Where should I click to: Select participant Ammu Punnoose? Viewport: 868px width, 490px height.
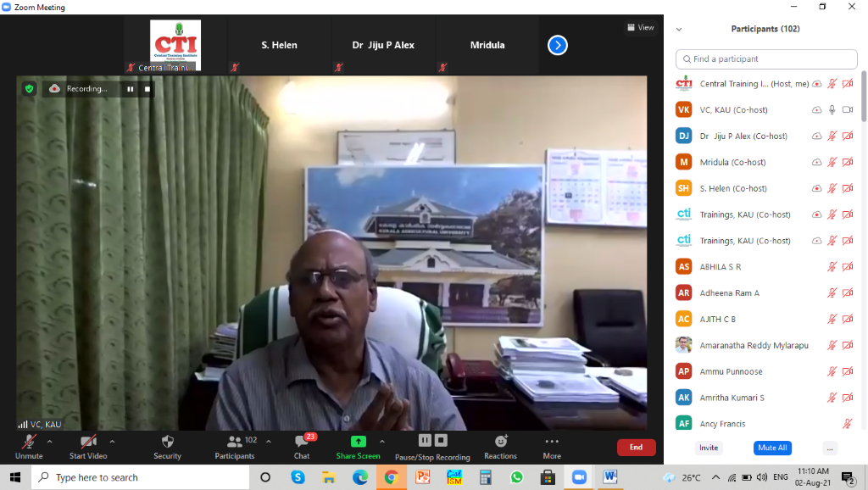[x=766, y=371]
